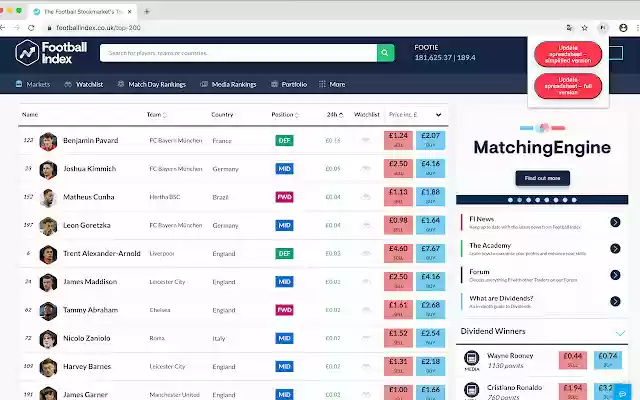
Task: Open Nicolo Zaniolo player name link
Action: (x=87, y=338)
